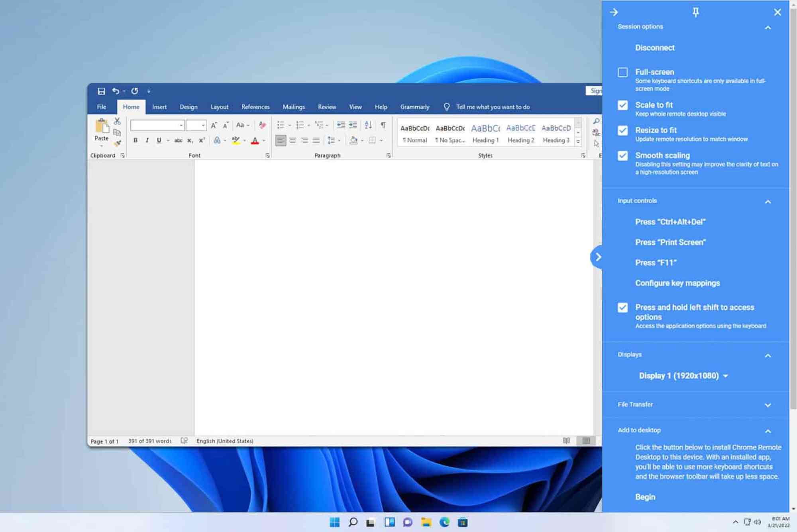Expand the File Transfer section
797x532 pixels.
coord(768,405)
